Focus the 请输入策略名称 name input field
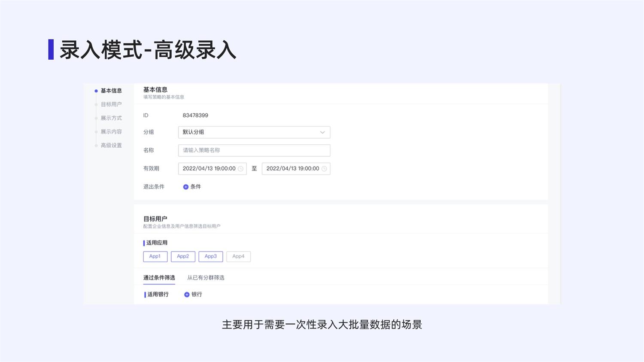 click(254, 150)
